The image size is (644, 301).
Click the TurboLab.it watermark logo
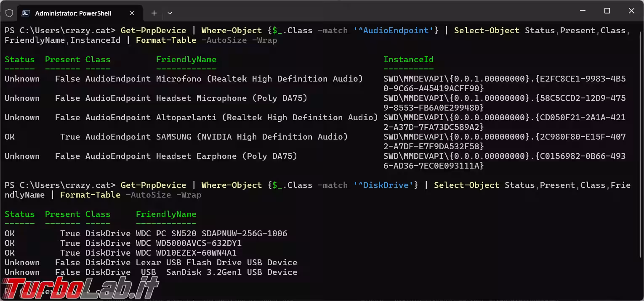click(80, 288)
